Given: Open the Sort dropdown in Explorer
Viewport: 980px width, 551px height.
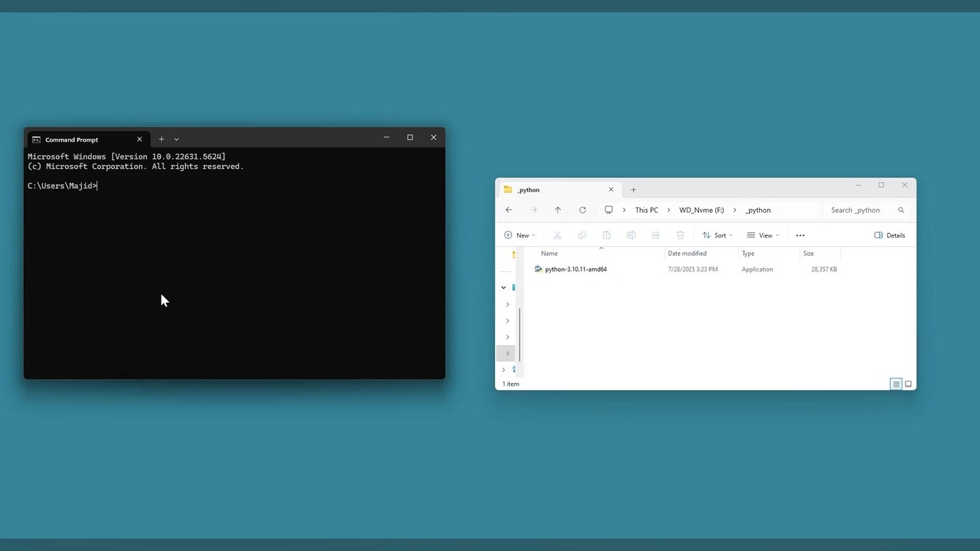Looking at the screenshot, I should point(717,235).
